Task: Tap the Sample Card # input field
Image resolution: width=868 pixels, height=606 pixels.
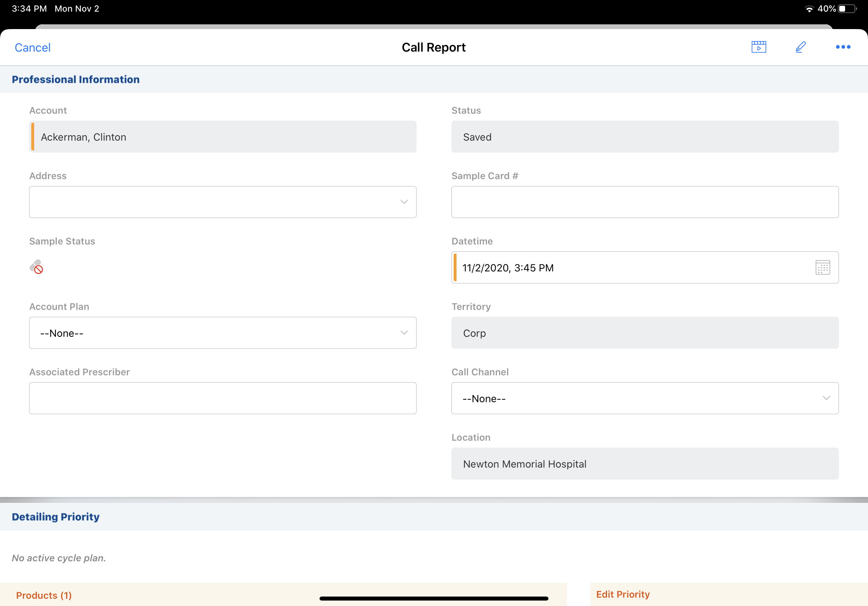Action: [644, 202]
